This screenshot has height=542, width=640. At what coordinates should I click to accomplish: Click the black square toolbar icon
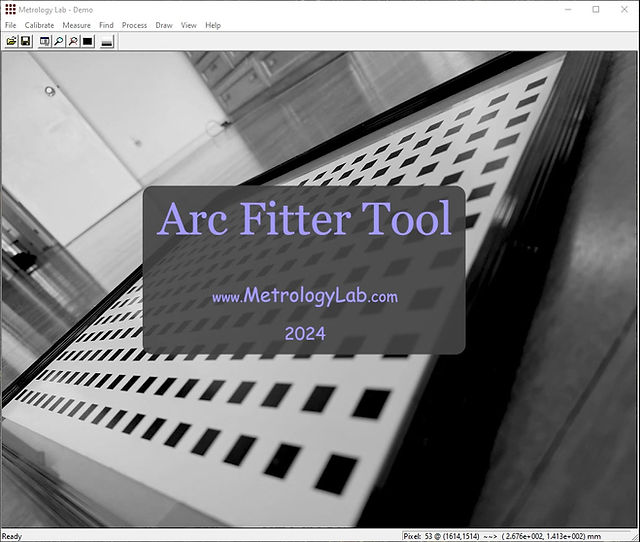coord(88,41)
